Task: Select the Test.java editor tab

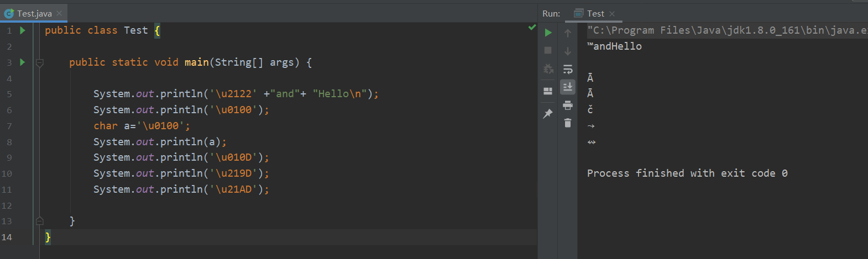Action: click(34, 13)
